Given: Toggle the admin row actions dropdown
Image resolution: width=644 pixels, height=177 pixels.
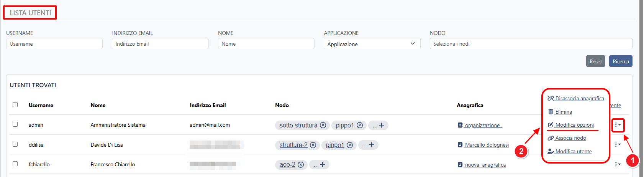Looking at the screenshot, I should pyautogui.click(x=618, y=125).
